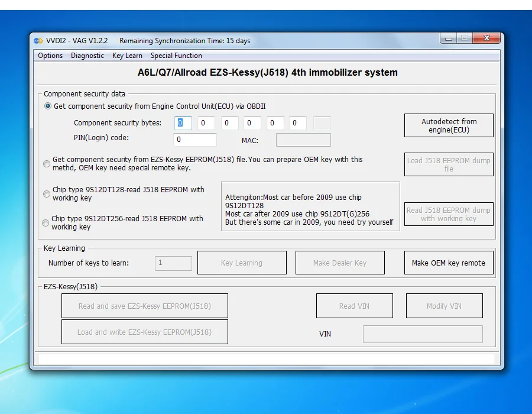This screenshot has height=414, width=532.
Task: Click the Key Learning button
Action: pos(242,263)
